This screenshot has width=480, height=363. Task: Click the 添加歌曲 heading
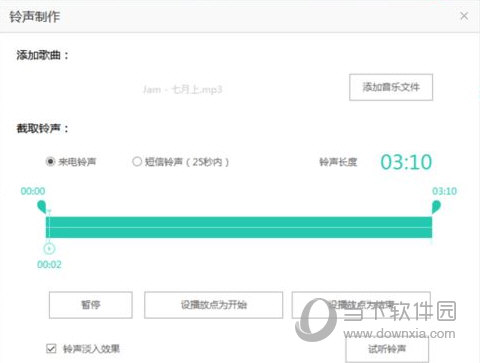[42, 55]
